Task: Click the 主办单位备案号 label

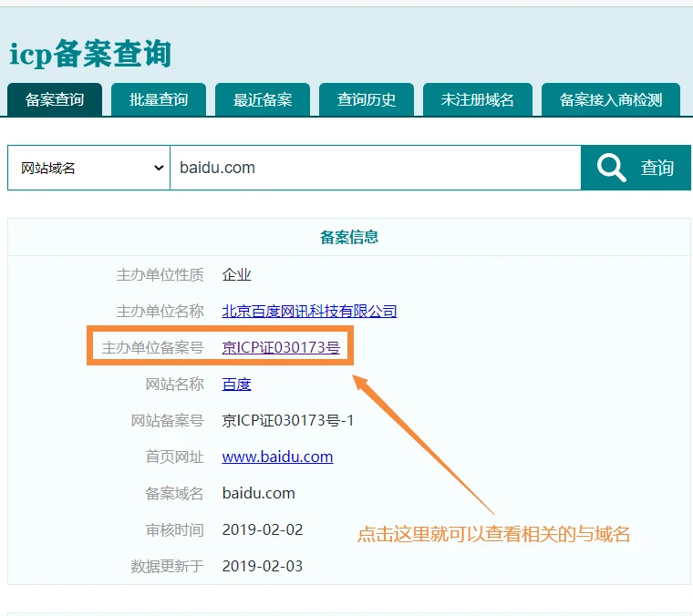Action: 152,347
